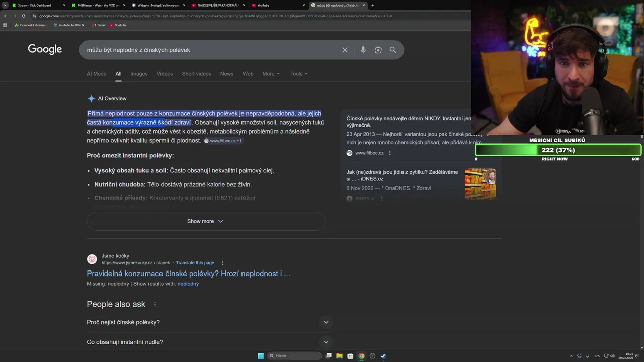Open the YouTube to MP4 bookmark
The image size is (644, 362).
pyautogui.click(x=69, y=25)
